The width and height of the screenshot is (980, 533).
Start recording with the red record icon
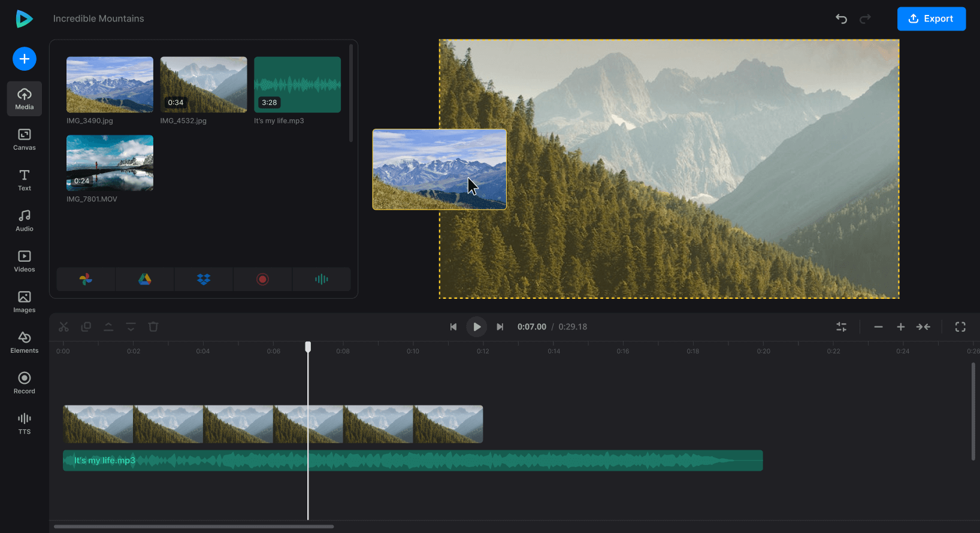[x=262, y=279]
